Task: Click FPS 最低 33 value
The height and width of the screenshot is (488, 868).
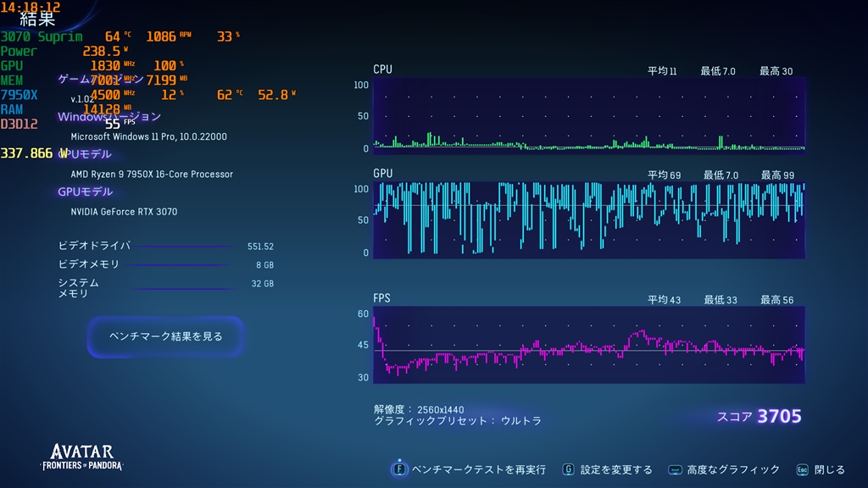Action: pos(721,300)
